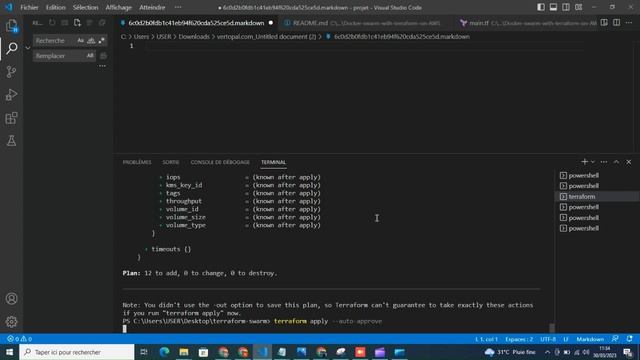
Task: Go to line via L 1, col 1
Action: coord(486,339)
